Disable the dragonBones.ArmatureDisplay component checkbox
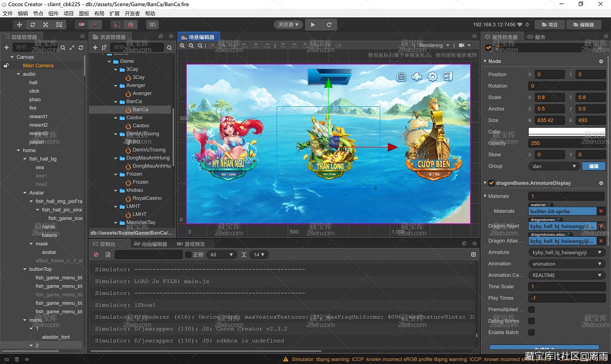 pyautogui.click(x=491, y=183)
